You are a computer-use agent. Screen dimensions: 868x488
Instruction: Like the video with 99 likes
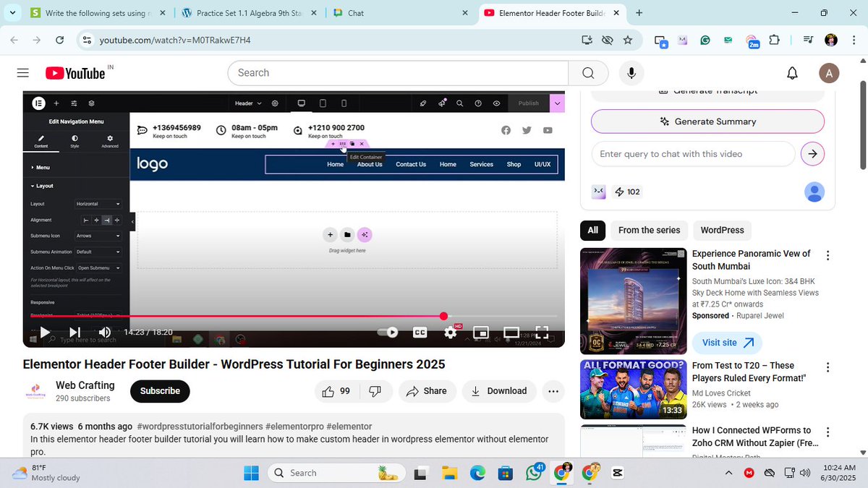[336, 391]
